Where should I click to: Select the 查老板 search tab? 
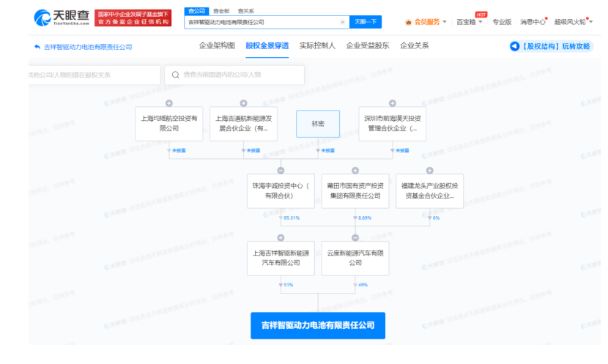click(221, 11)
